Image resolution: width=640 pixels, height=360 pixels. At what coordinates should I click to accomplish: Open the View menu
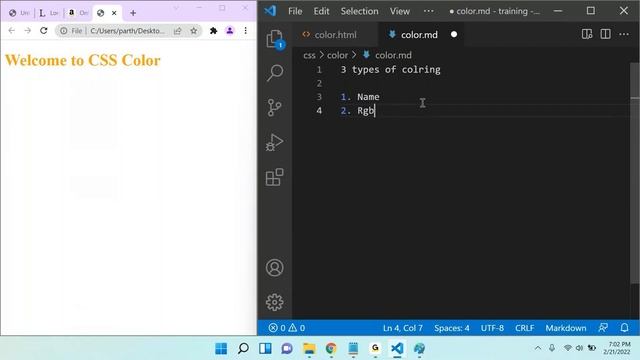tap(400, 11)
